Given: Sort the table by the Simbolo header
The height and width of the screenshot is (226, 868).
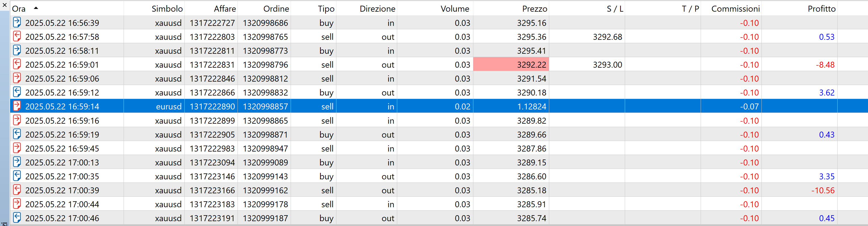Looking at the screenshot, I should point(167,9).
